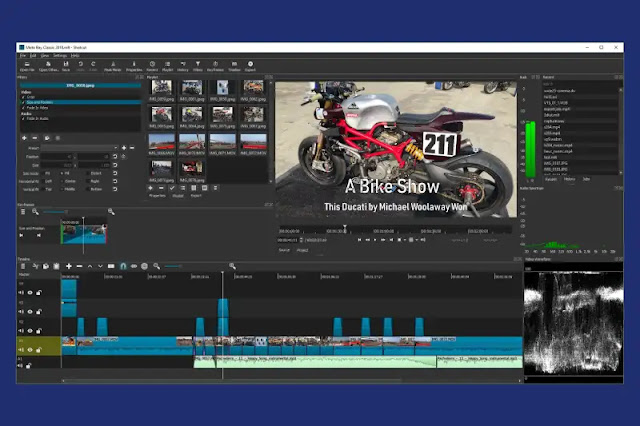640x426 pixels.
Task: Click the player volume speaker button
Action: [x=423, y=240]
